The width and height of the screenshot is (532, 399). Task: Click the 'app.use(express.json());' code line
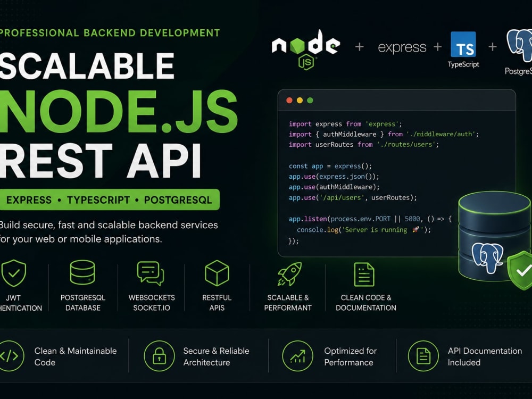(334, 177)
